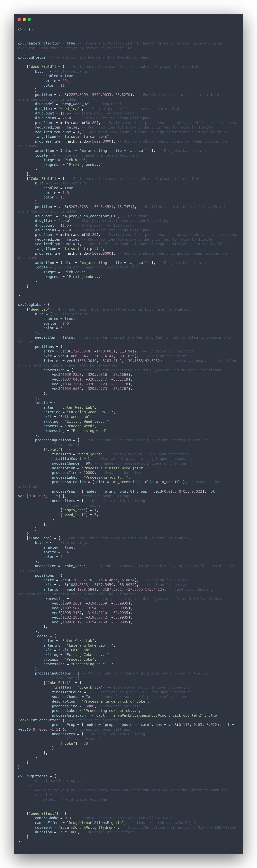Click the `prop_weed_02` drugModel value
This screenshot has height=868, width=257.
point(75,104)
